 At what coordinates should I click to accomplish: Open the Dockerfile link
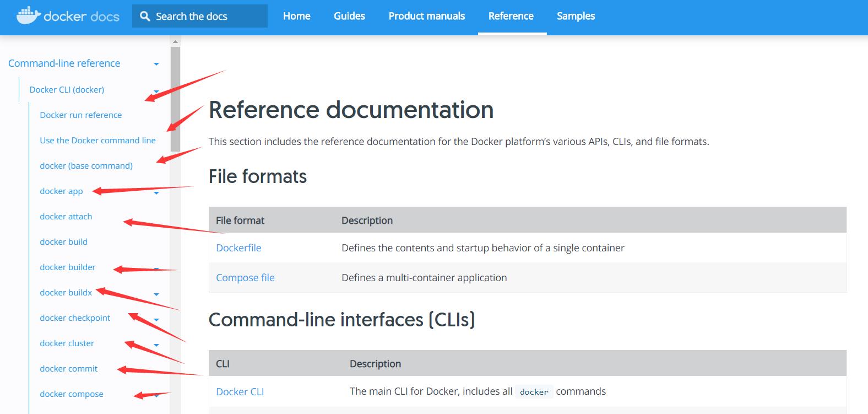click(238, 248)
